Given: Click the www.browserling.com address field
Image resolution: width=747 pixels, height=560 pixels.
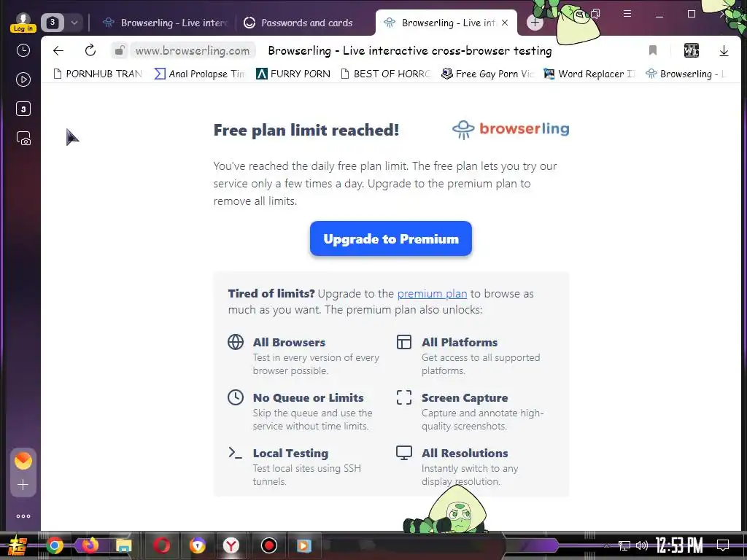Looking at the screenshot, I should click(x=193, y=50).
